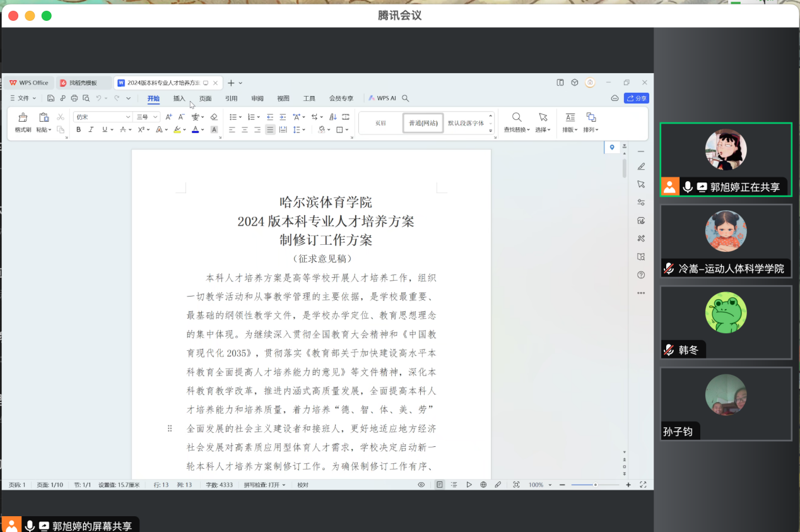Open the 排列 dropdown
Screen dimensions: 800x532
(x=591, y=129)
